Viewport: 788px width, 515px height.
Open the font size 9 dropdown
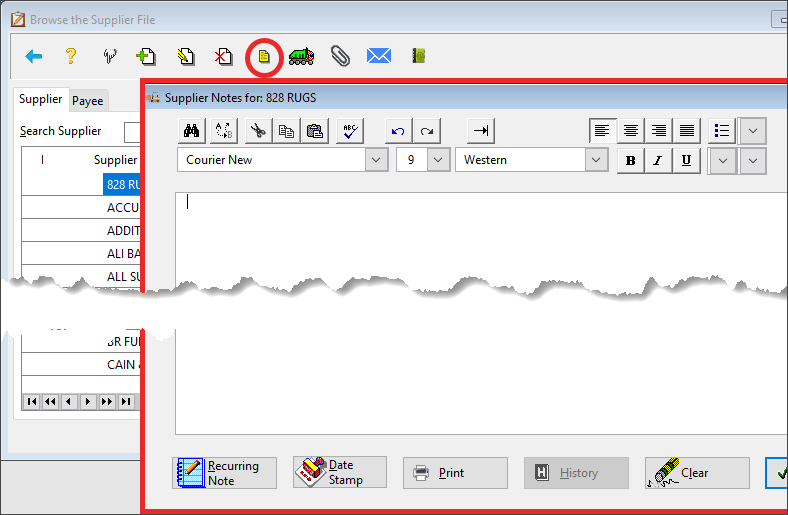[x=438, y=160]
